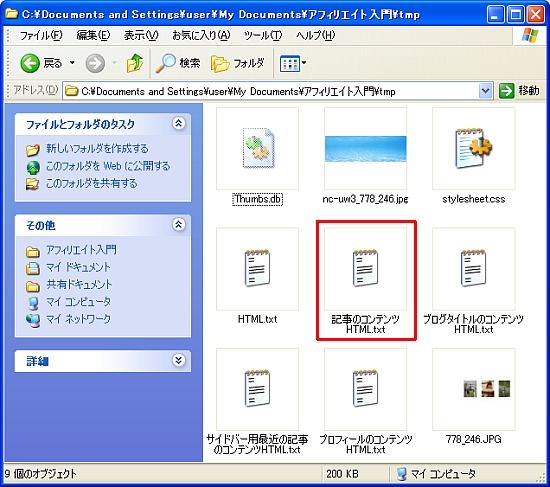Screen dimensions: 550x487
Task: Click 新しいフォルダを作成する link
Action: (97, 149)
